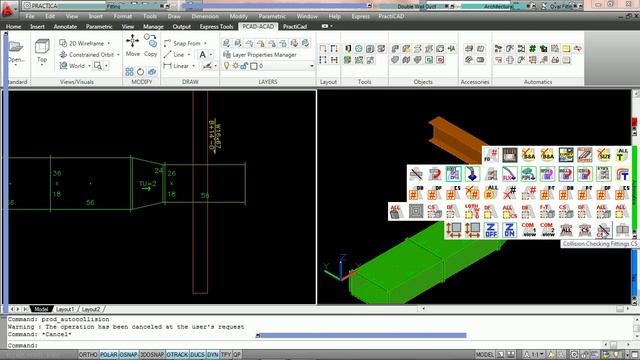Click Collision Checking Fittings CS icon

point(603,230)
